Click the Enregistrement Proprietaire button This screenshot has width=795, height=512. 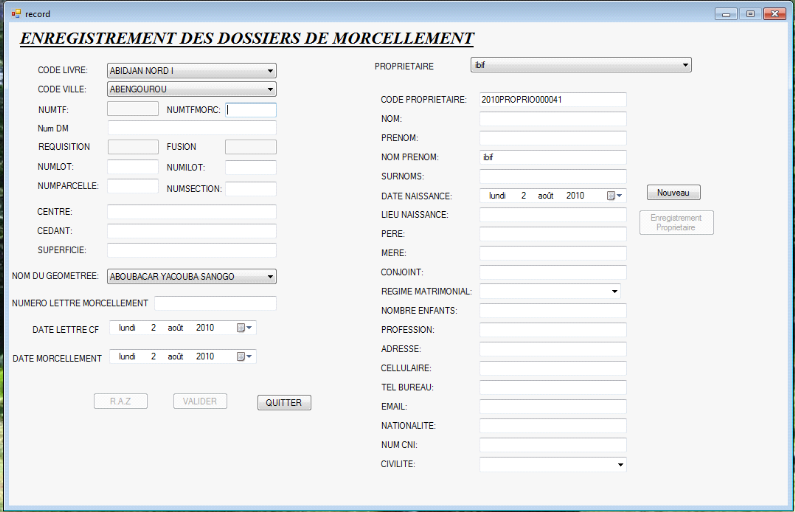click(676, 223)
